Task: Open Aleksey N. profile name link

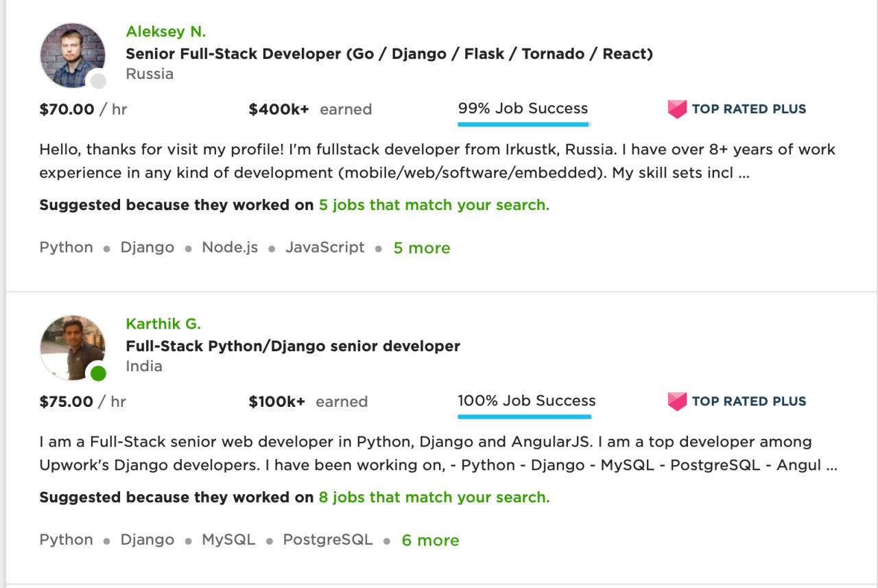Action: point(166,32)
